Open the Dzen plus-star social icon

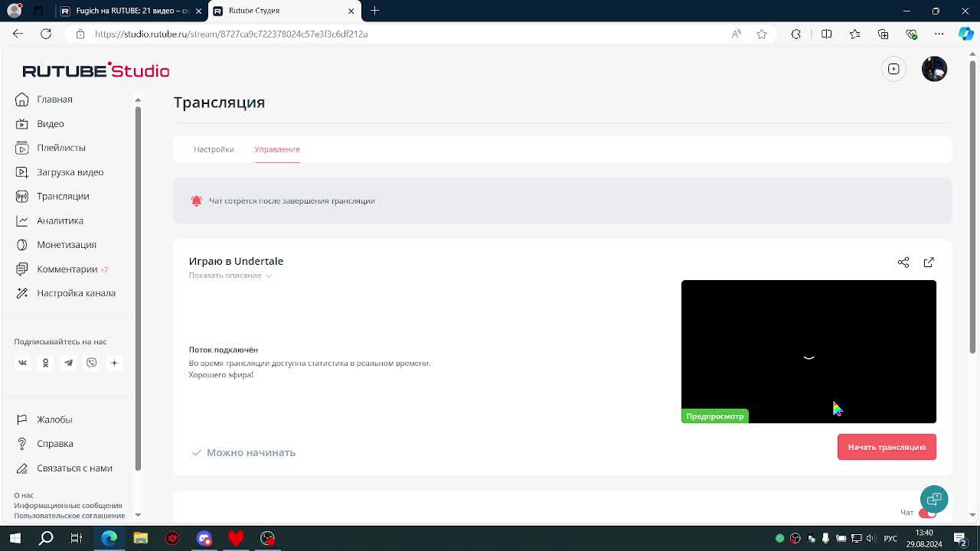point(114,363)
